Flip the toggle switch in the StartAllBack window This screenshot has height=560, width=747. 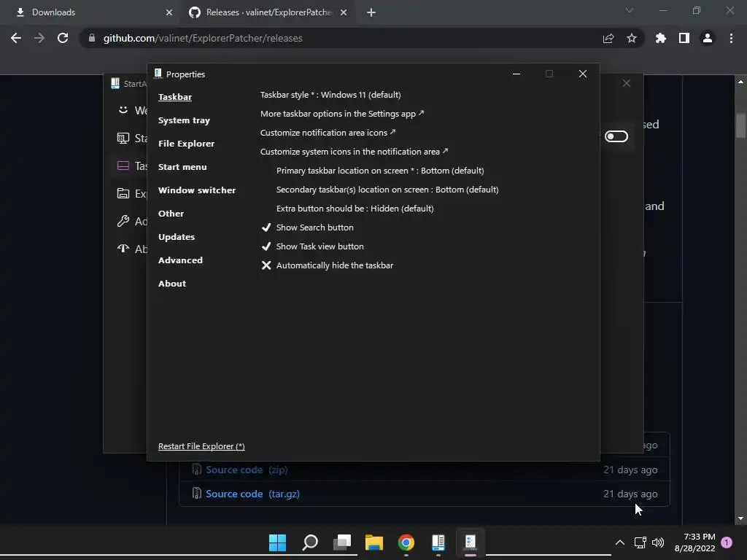pyautogui.click(x=616, y=136)
